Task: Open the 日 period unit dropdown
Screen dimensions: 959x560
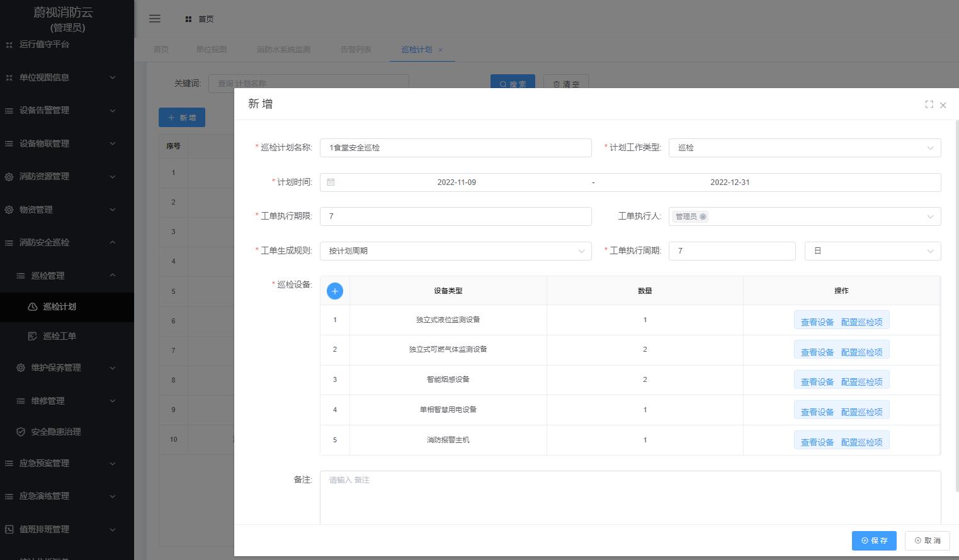Action: click(873, 251)
